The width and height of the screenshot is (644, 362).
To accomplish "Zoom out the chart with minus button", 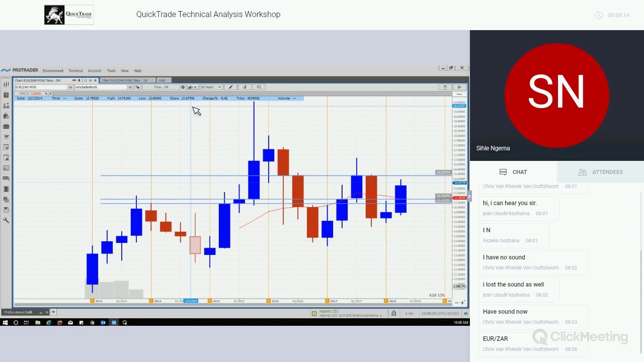I will [x=456, y=303].
